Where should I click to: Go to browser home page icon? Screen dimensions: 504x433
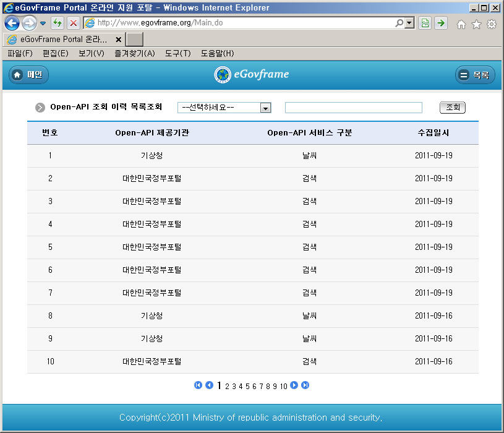pos(461,24)
